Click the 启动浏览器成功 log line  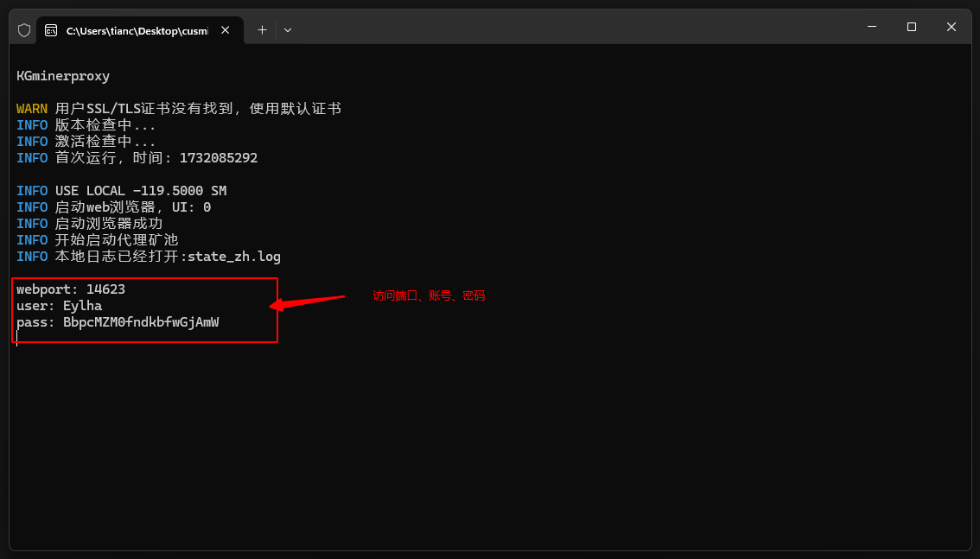[x=89, y=224]
